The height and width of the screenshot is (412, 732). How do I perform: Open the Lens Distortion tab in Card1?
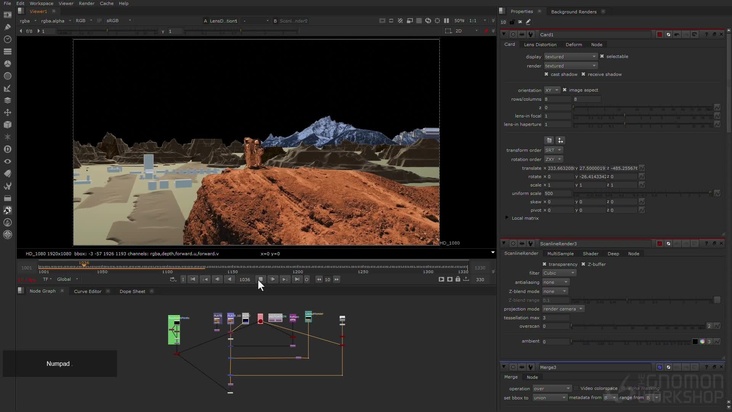(540, 44)
